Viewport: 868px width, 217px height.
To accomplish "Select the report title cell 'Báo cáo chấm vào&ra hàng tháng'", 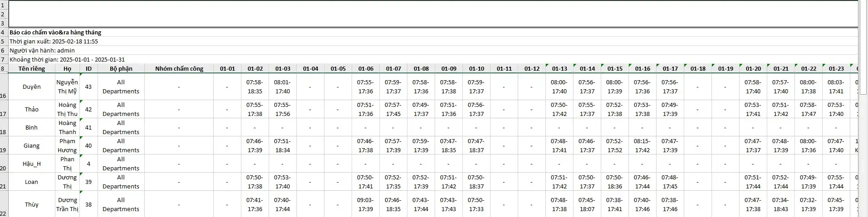I will [55, 32].
